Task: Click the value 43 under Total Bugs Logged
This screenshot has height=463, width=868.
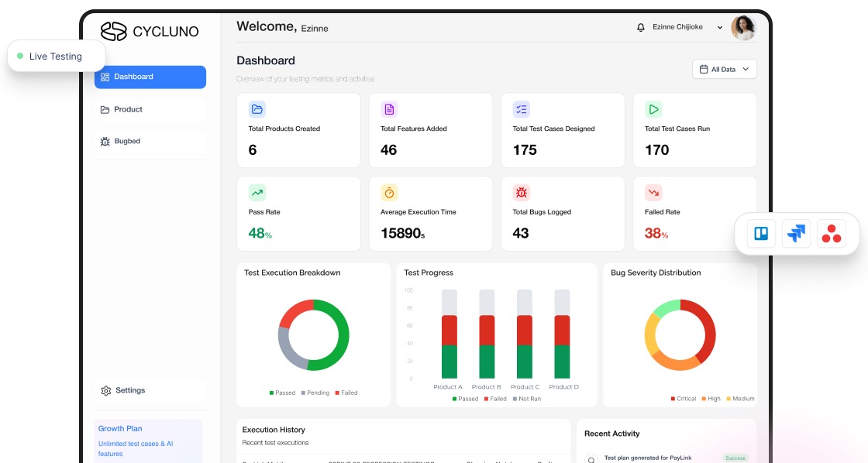Action: [521, 234]
